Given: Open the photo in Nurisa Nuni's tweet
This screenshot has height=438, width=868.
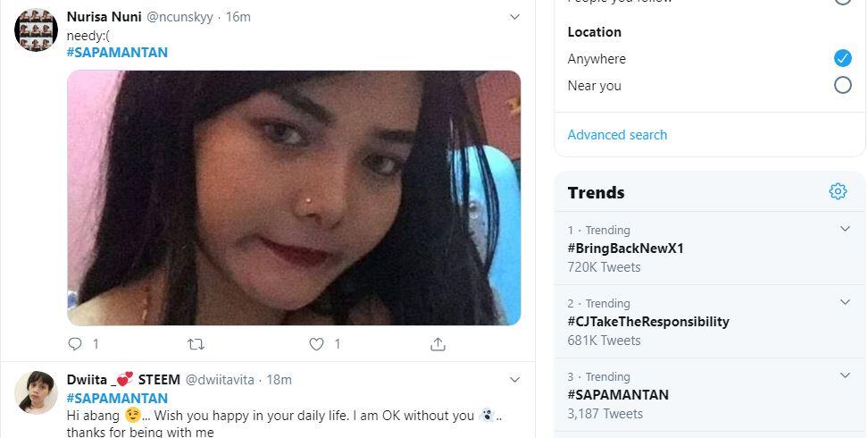Looking at the screenshot, I should point(294,198).
